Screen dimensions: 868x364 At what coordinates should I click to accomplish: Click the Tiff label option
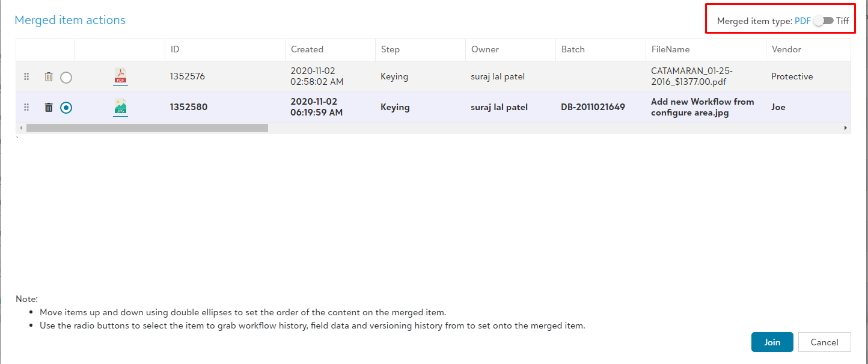point(843,21)
